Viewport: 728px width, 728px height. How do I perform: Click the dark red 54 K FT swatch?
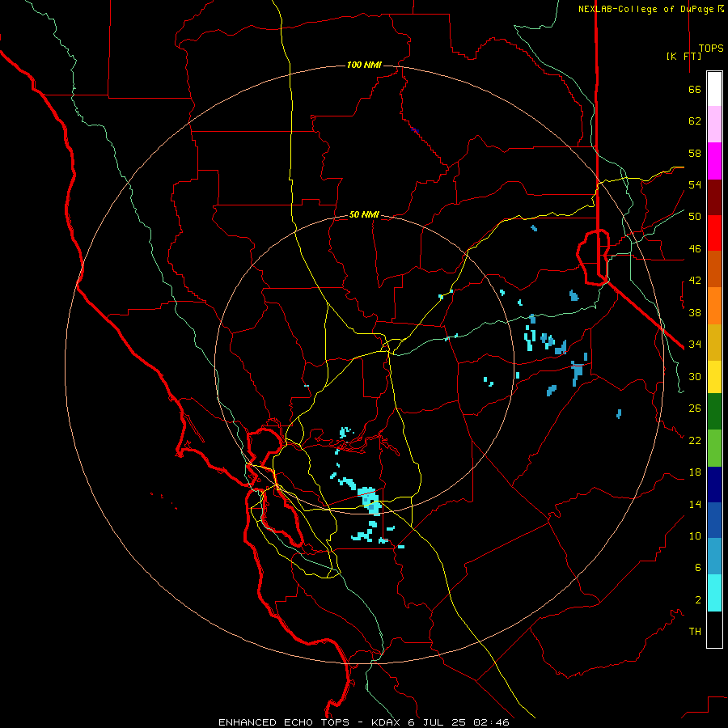714,197
